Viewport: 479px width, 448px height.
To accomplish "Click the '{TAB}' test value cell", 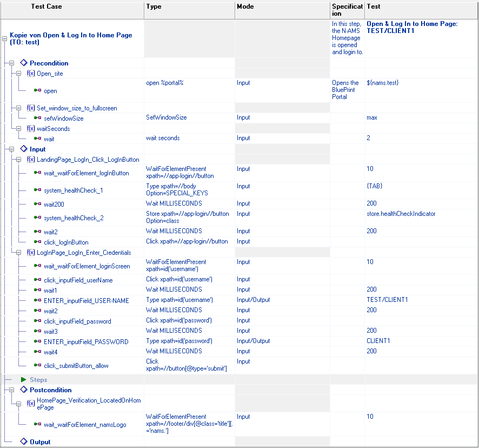I will tap(421, 190).
